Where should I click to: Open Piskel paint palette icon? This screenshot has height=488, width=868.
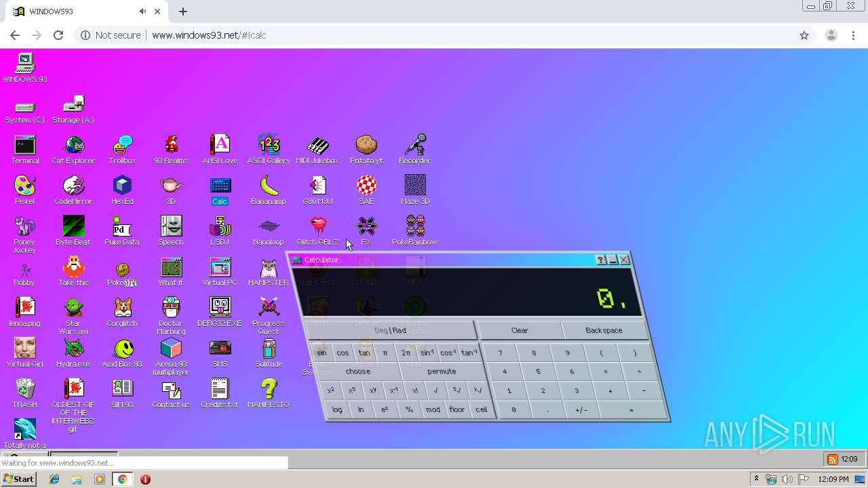(24, 190)
